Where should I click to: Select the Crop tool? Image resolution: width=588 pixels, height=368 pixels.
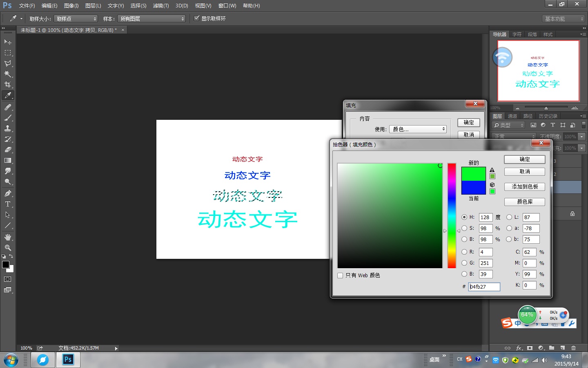tap(8, 85)
